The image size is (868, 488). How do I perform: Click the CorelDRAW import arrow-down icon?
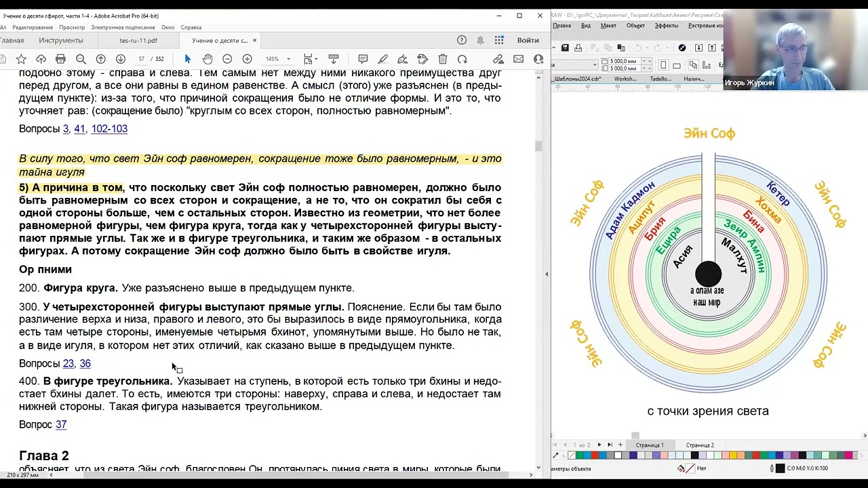pos(698,47)
